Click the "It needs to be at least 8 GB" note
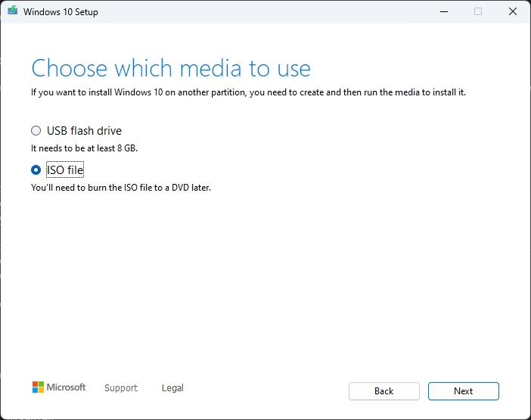This screenshot has width=531, height=420. [85, 148]
